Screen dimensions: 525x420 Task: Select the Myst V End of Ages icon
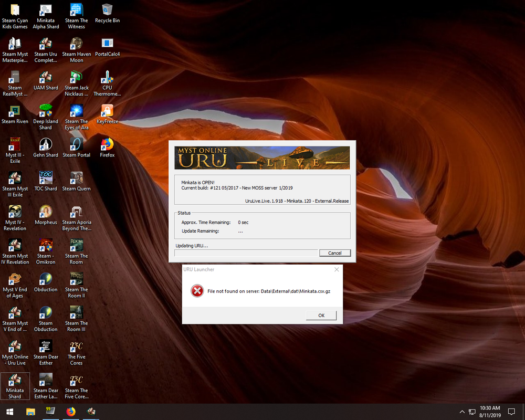coord(15,286)
